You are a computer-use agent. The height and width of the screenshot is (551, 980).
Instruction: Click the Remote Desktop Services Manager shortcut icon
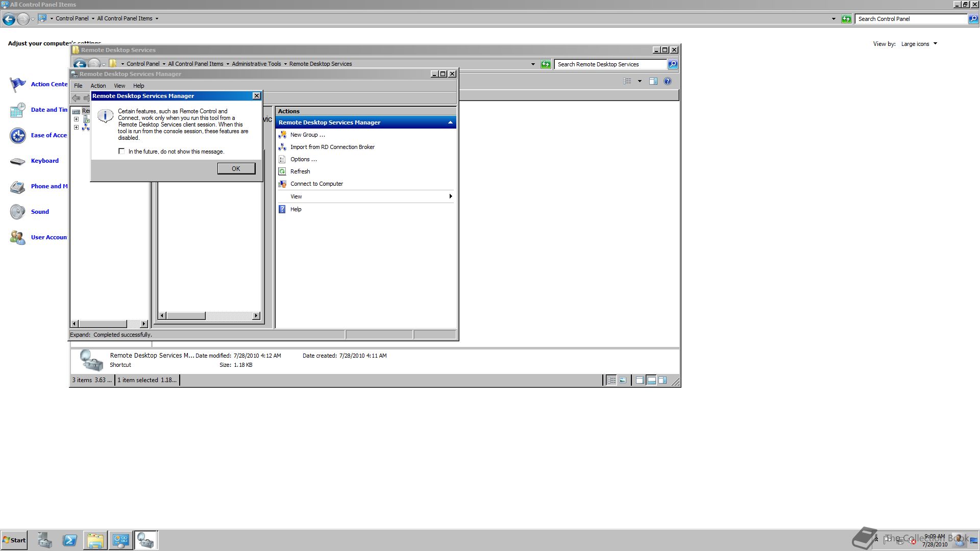(91, 360)
